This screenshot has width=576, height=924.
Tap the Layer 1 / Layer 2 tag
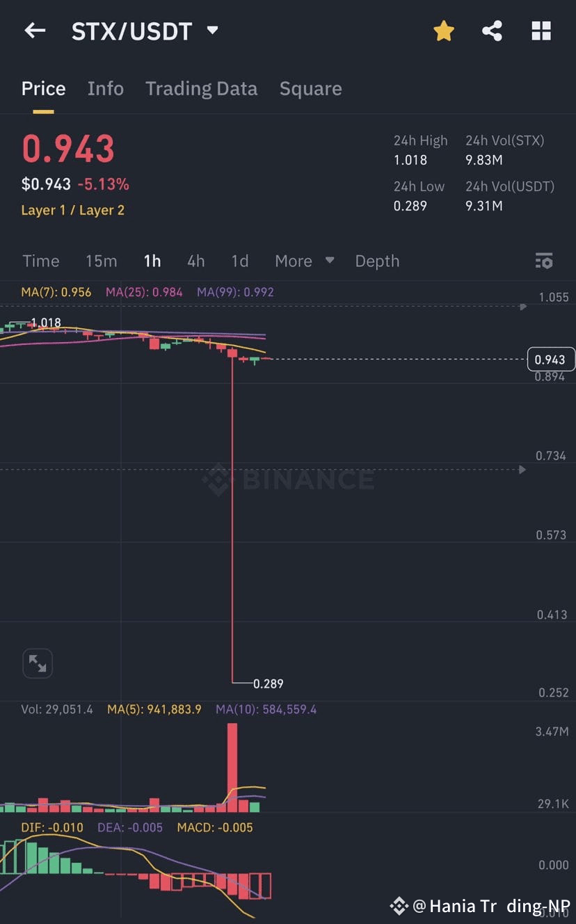[73, 210]
